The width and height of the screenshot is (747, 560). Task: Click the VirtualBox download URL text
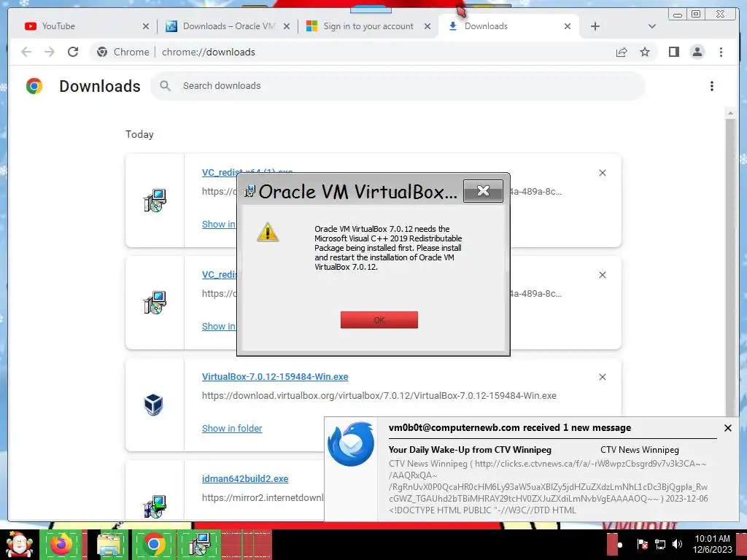(379, 395)
